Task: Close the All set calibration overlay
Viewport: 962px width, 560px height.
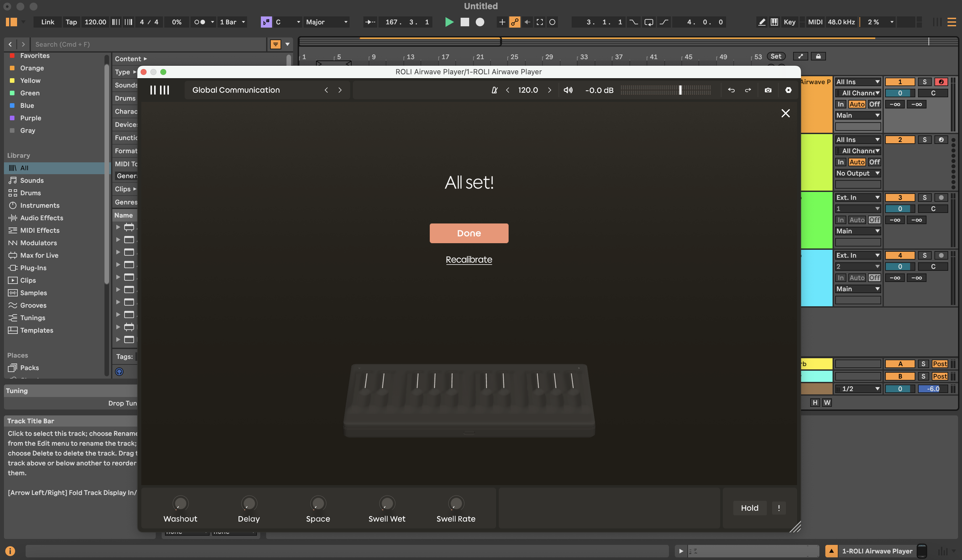Action: [x=785, y=113]
